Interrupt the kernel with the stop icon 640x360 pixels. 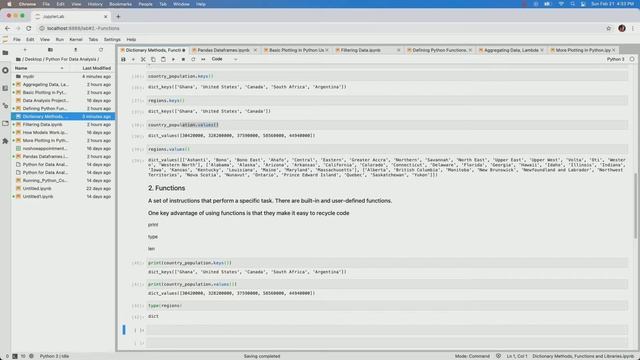[183, 59]
